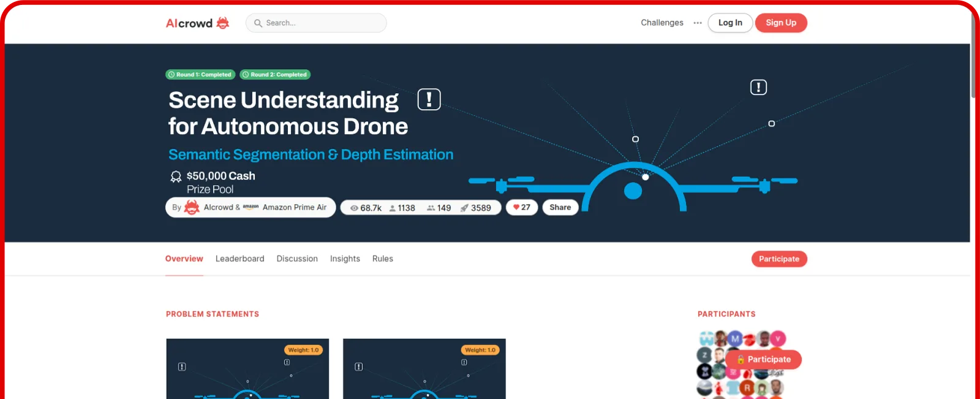Open the Discussion tab
Screen dimensions: 980x399
(x=297, y=259)
